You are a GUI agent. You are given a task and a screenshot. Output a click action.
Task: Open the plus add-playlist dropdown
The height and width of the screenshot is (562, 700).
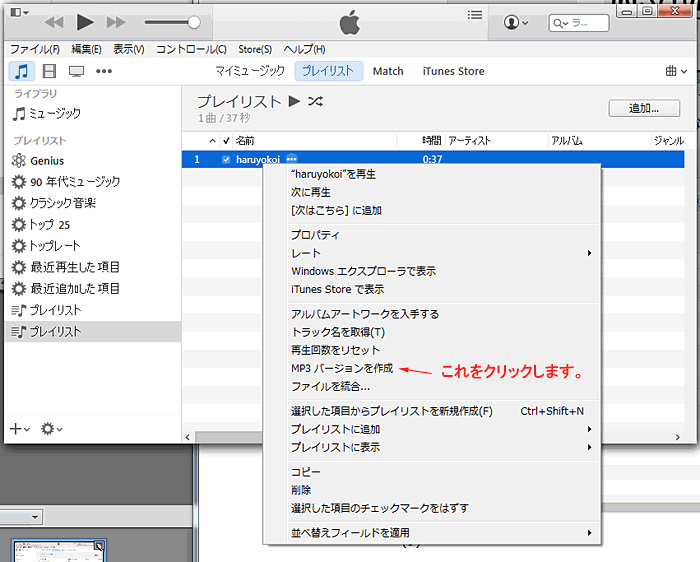click(x=20, y=429)
